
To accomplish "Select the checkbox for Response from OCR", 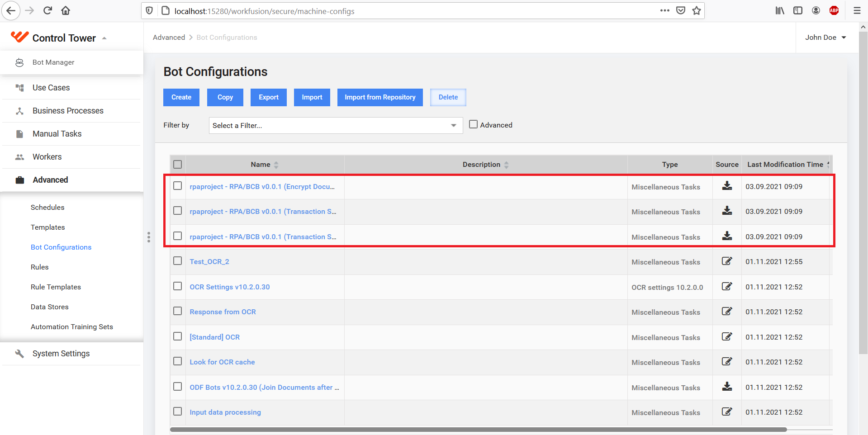I will (177, 311).
